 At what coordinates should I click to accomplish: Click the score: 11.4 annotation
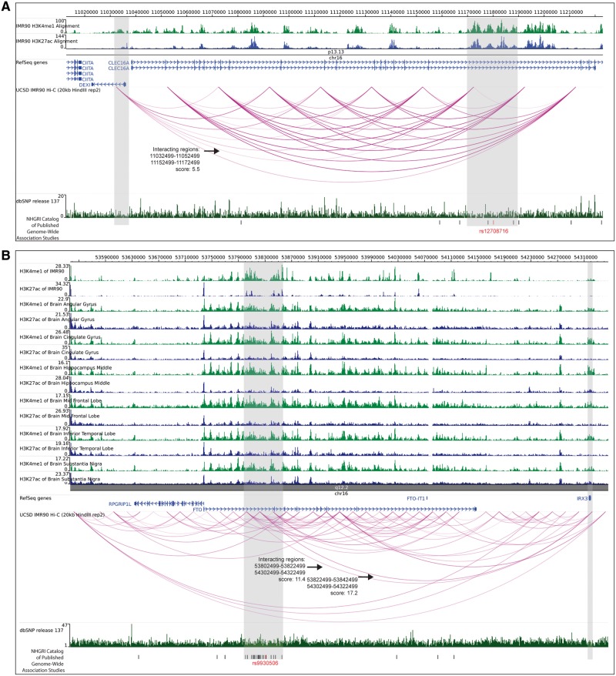coord(292,580)
